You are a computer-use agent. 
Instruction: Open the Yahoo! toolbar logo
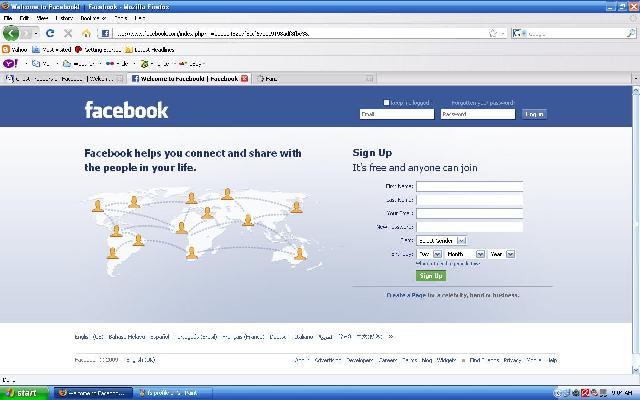(10, 64)
